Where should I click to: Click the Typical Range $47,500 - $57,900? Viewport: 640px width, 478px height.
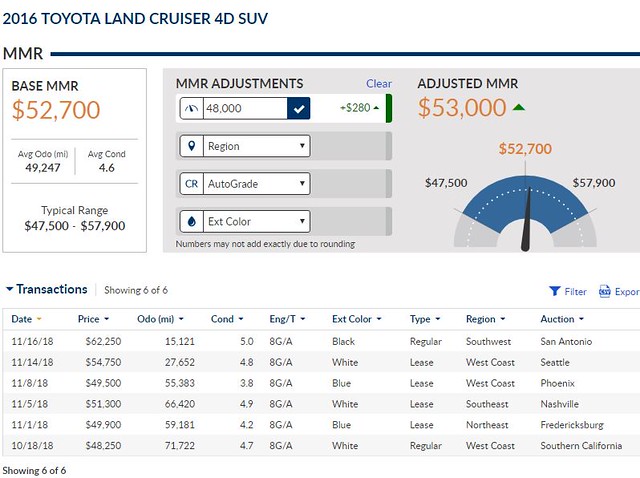click(75, 225)
